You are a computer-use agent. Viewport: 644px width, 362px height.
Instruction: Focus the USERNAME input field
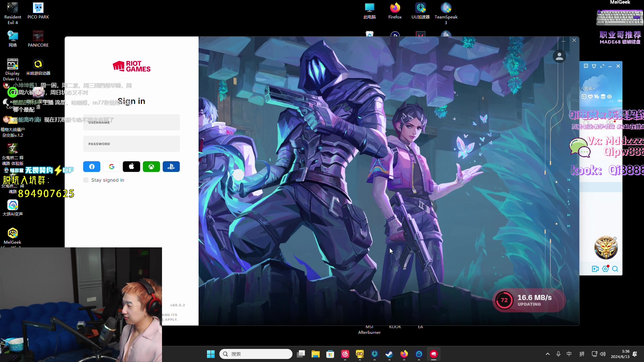pos(131,122)
